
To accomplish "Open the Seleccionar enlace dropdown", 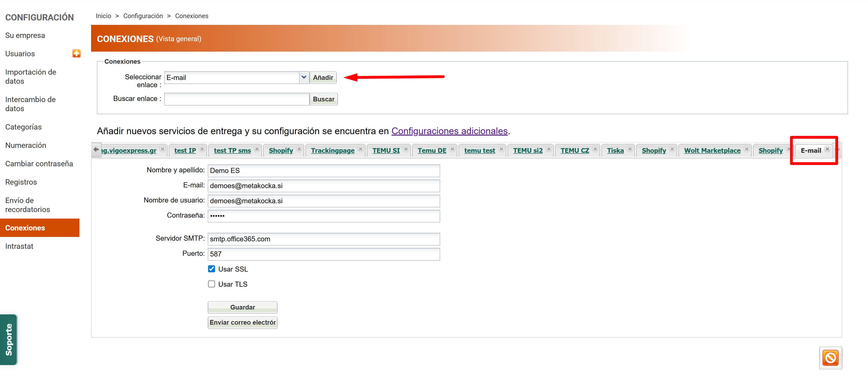I will tap(304, 77).
